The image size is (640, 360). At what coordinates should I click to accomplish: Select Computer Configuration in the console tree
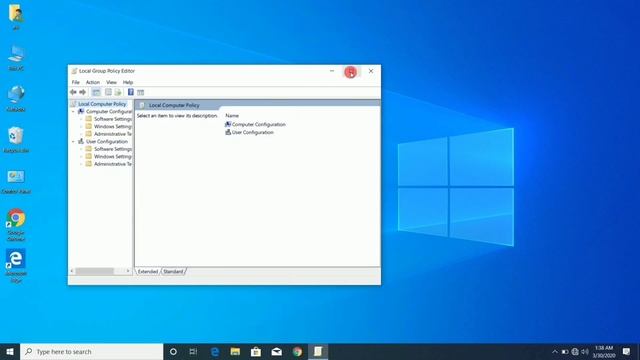click(109, 111)
